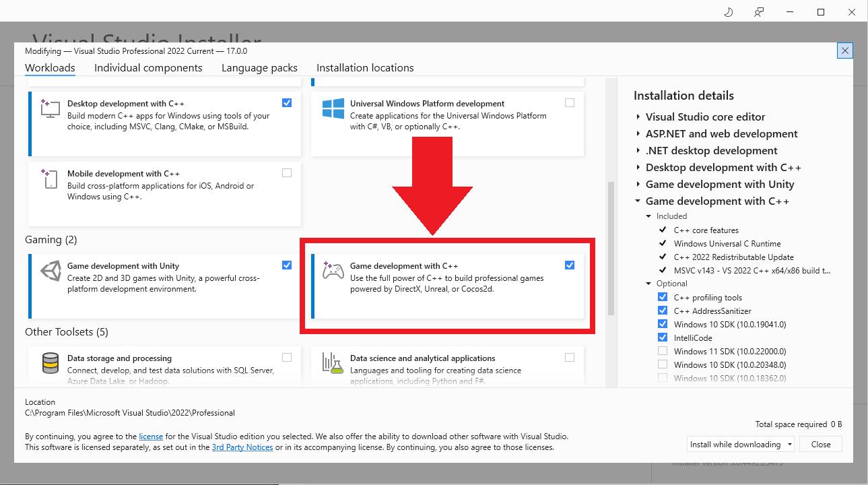Check Data science and analytical applications workload

click(570, 358)
